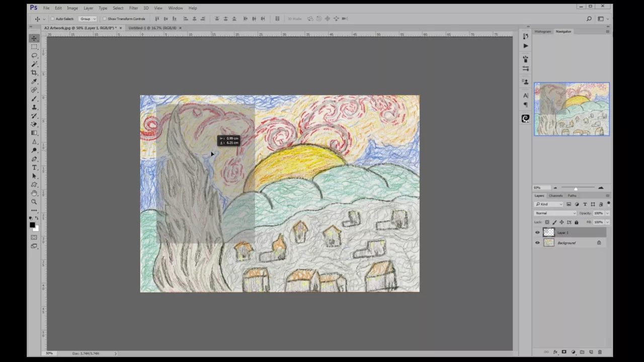Open the Normal blend mode dropdown
Viewport: 644px width, 362px height.
555,213
